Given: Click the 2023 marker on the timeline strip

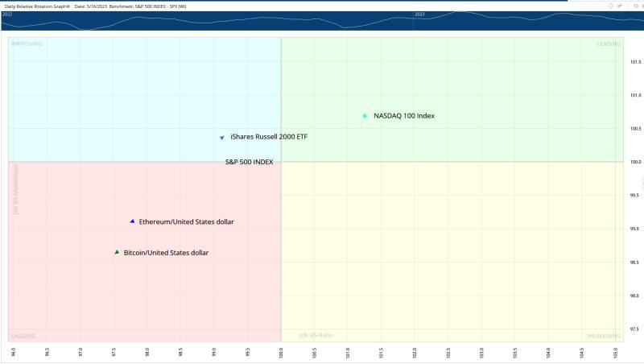Looking at the screenshot, I should point(419,14).
